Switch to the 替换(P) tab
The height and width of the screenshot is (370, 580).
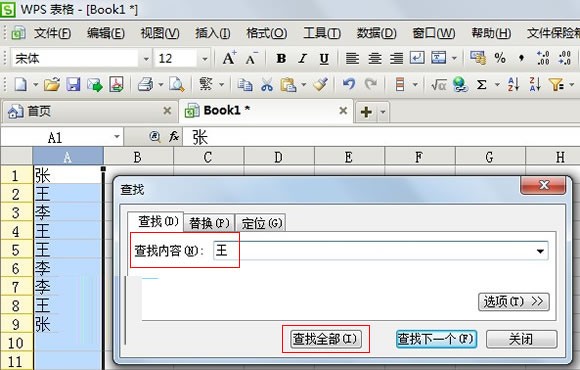[209, 223]
